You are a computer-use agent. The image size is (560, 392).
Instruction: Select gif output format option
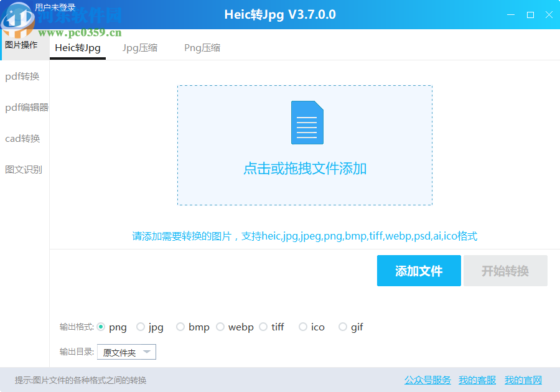point(343,326)
